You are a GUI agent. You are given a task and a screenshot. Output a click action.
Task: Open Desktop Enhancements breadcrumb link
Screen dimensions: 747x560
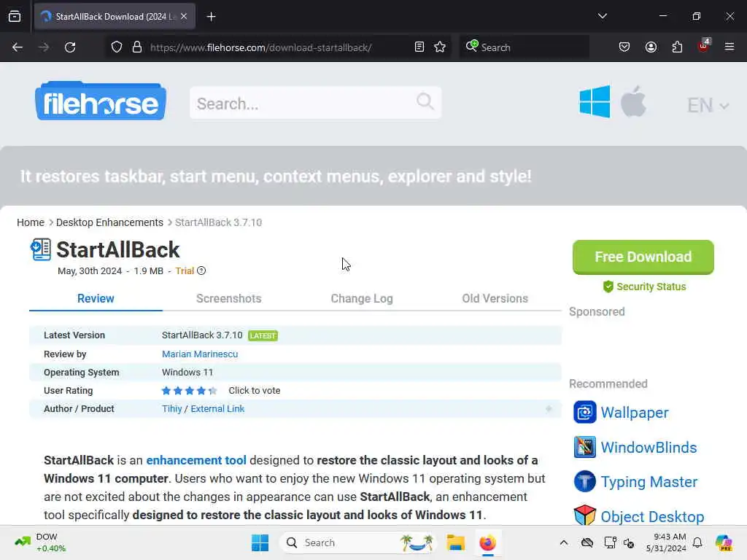pos(109,222)
